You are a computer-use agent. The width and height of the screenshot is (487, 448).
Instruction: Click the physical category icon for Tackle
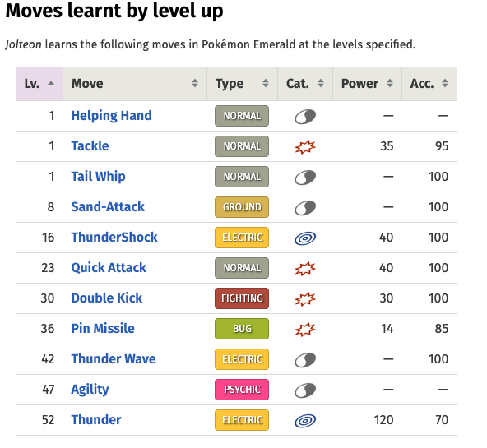[x=305, y=147]
